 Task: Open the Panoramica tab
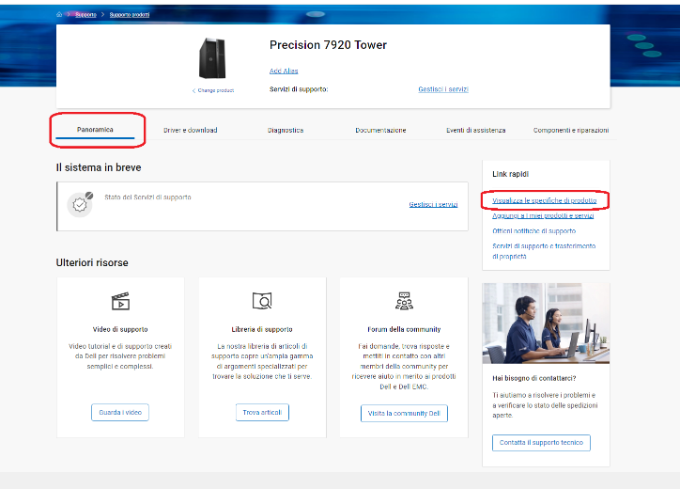tap(95, 130)
